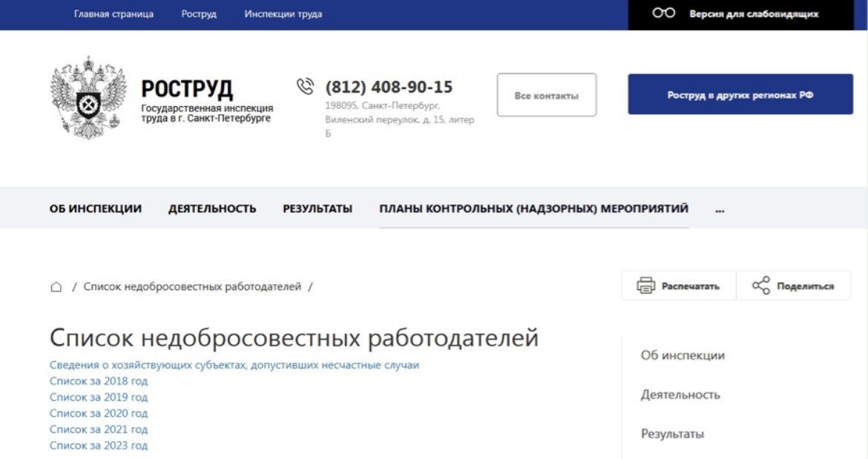Open link Список за 2018 год
The image size is (868, 459).
click(99, 381)
